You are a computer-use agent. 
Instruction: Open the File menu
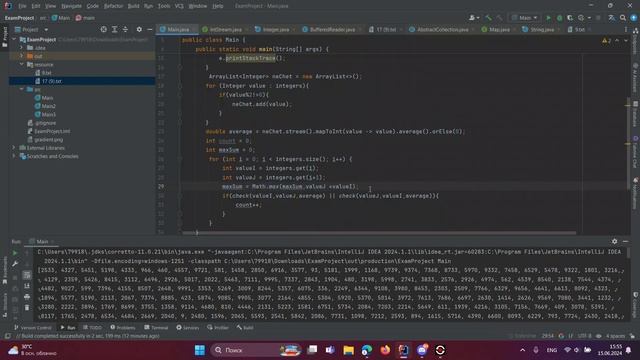click(x=22, y=6)
